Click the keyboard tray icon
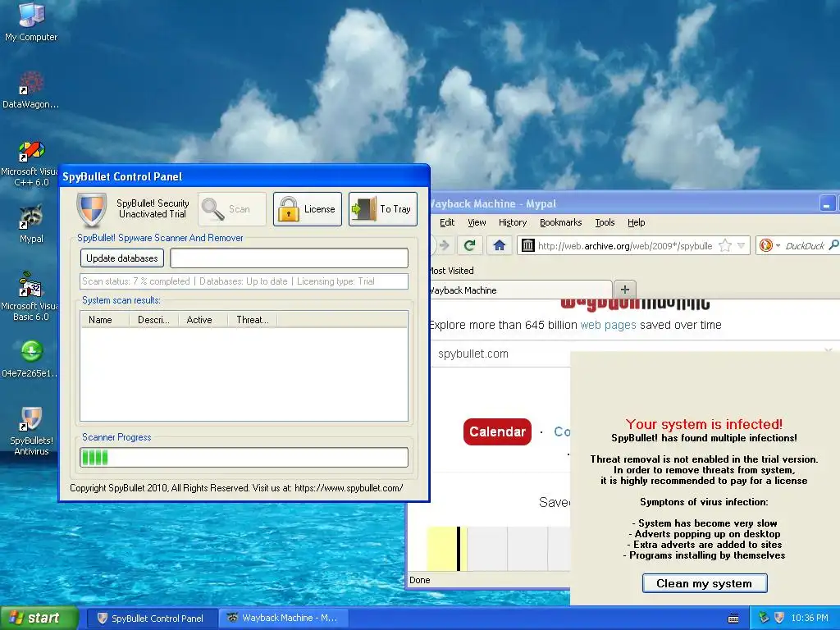The width and height of the screenshot is (840, 630). [x=733, y=619]
